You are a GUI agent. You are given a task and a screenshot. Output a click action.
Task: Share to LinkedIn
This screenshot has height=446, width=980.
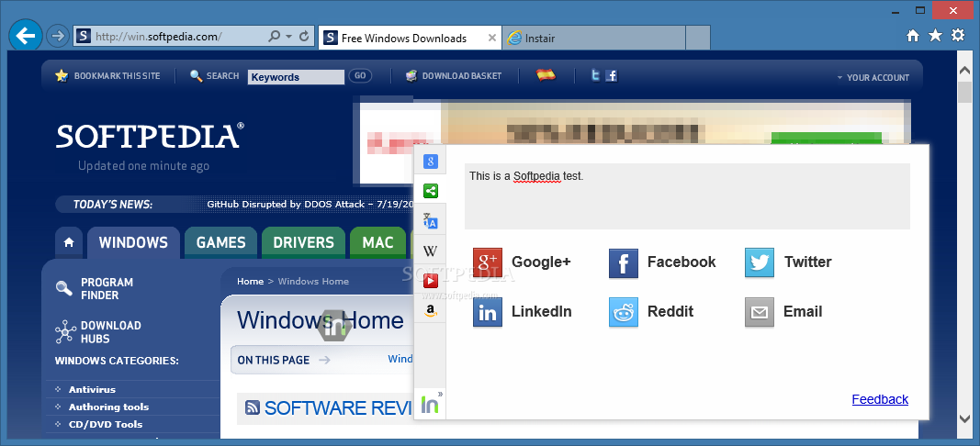[x=523, y=312]
